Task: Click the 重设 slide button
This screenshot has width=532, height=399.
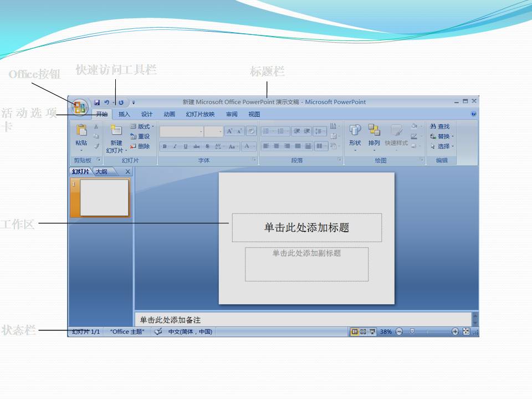Action: point(140,136)
